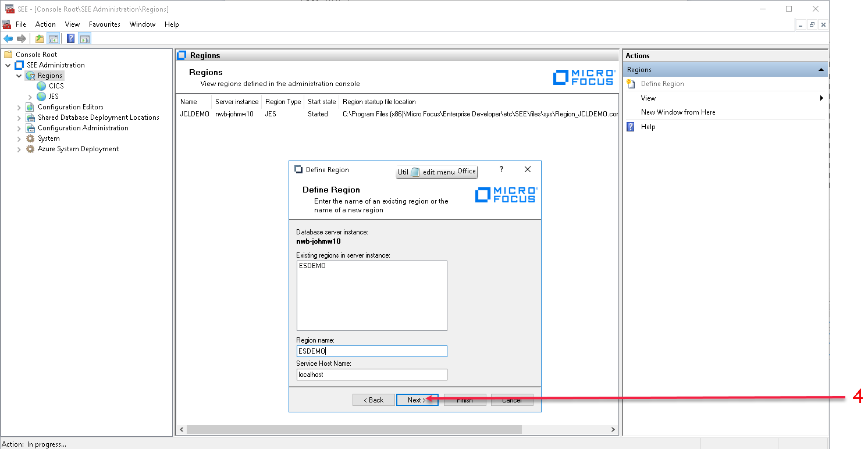Image resolution: width=868 pixels, height=449 pixels.
Task: Click the Up One Level folder icon
Action: click(39, 39)
